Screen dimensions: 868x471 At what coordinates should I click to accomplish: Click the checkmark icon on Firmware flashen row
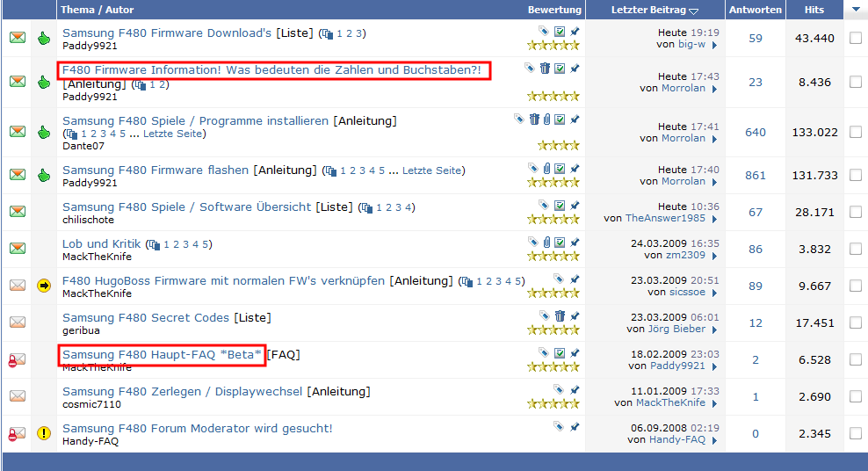click(x=560, y=168)
